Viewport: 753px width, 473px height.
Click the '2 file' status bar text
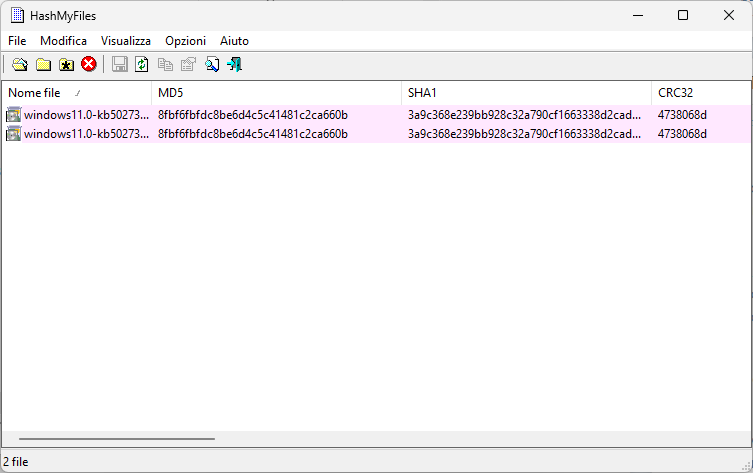coord(16,461)
